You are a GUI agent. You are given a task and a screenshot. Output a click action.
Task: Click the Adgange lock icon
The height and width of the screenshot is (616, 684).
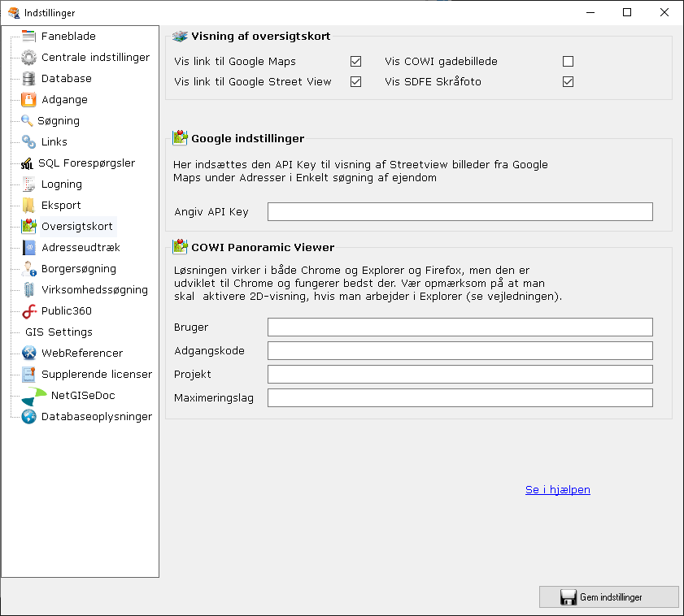click(x=28, y=100)
